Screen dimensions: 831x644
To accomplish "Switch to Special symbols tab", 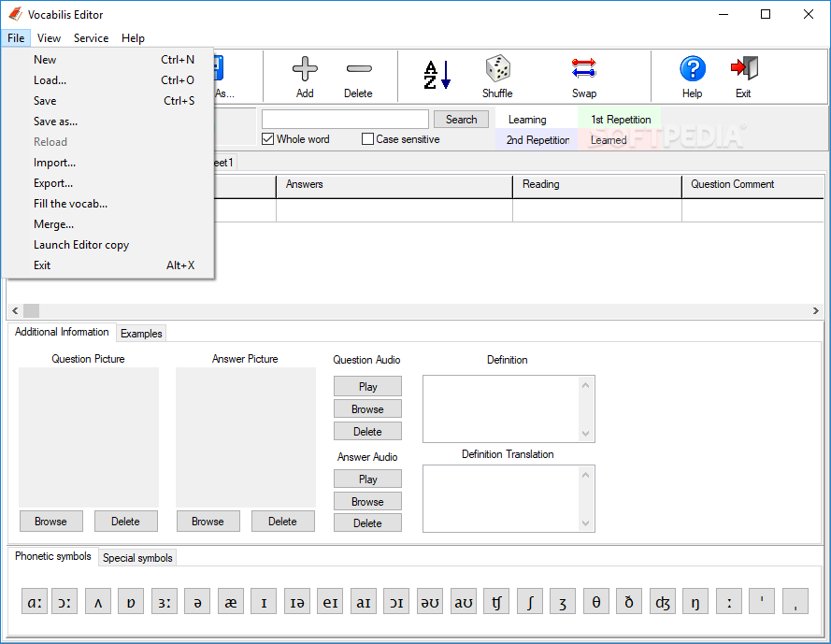I will click(137, 558).
